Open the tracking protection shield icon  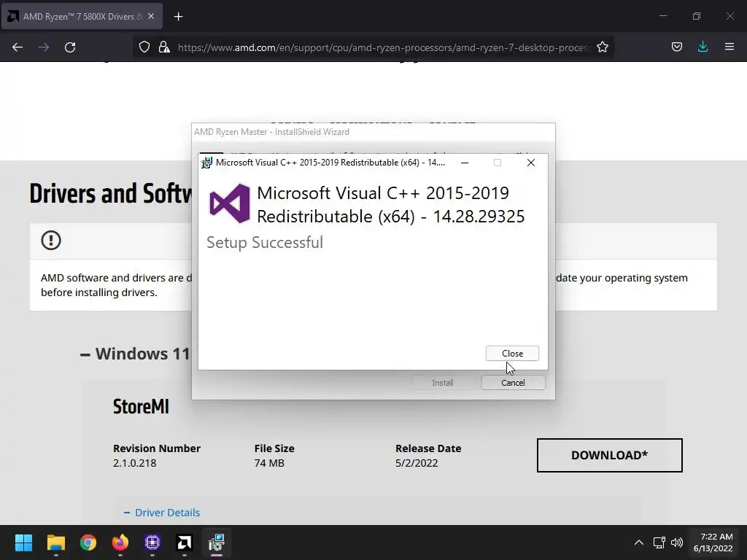pos(144,47)
